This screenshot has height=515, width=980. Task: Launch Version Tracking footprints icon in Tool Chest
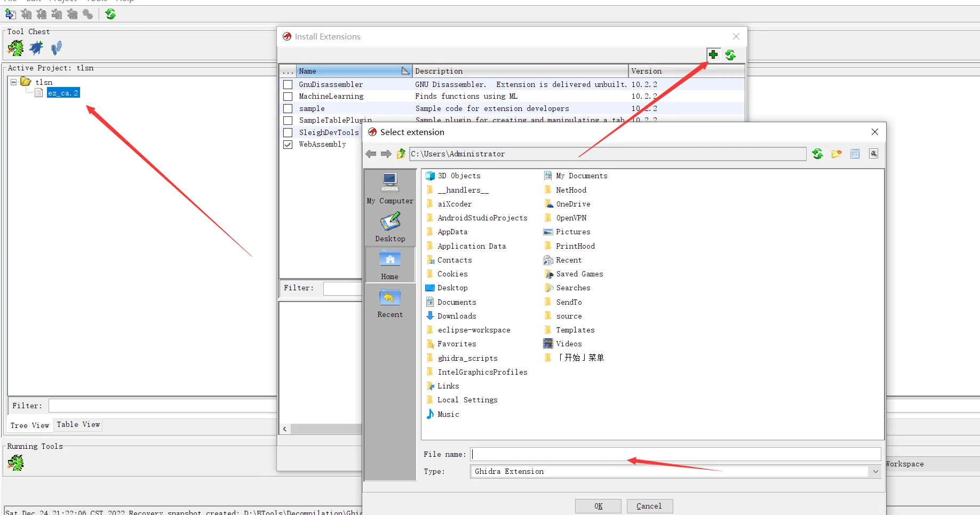(x=57, y=48)
